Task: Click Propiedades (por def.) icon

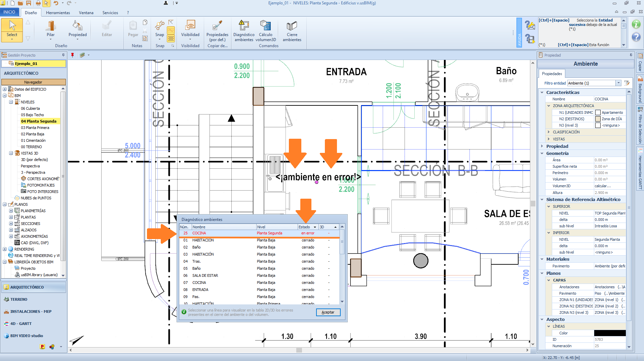Action: tap(217, 26)
